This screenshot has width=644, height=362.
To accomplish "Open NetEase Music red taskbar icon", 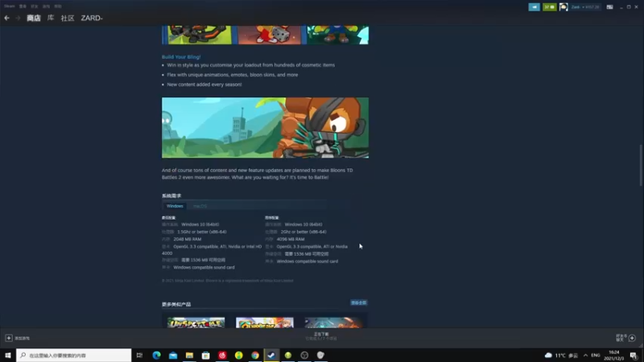I will coord(222,355).
